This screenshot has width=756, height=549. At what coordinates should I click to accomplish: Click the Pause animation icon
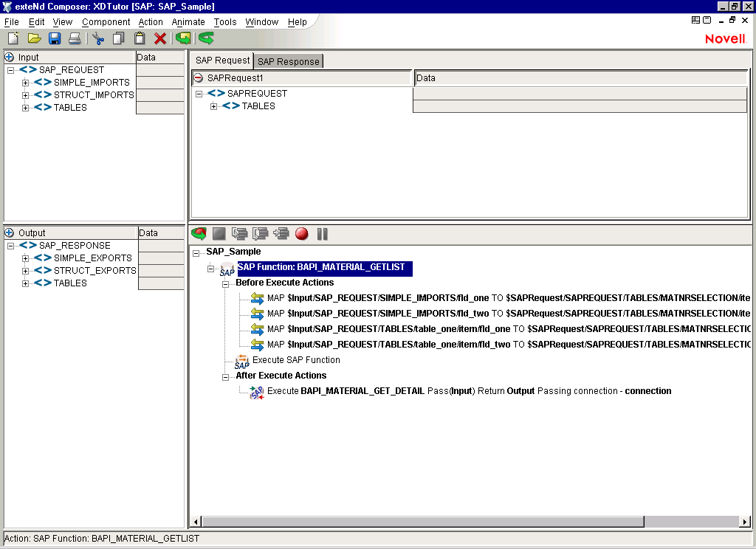322,234
